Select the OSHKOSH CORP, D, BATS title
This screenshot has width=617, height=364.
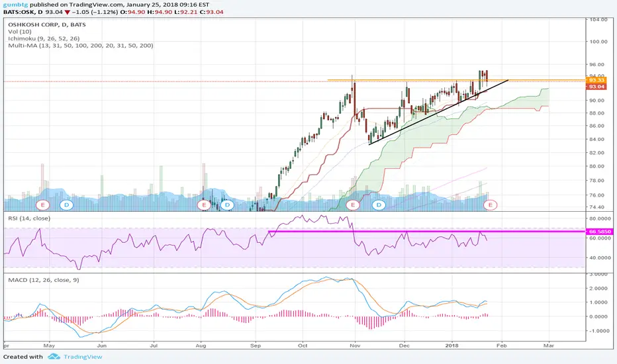tap(47, 24)
